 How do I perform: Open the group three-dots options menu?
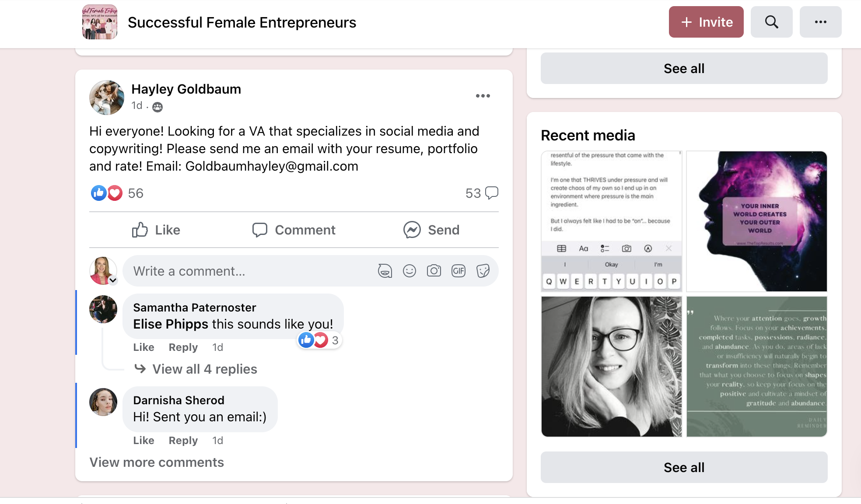tap(820, 22)
